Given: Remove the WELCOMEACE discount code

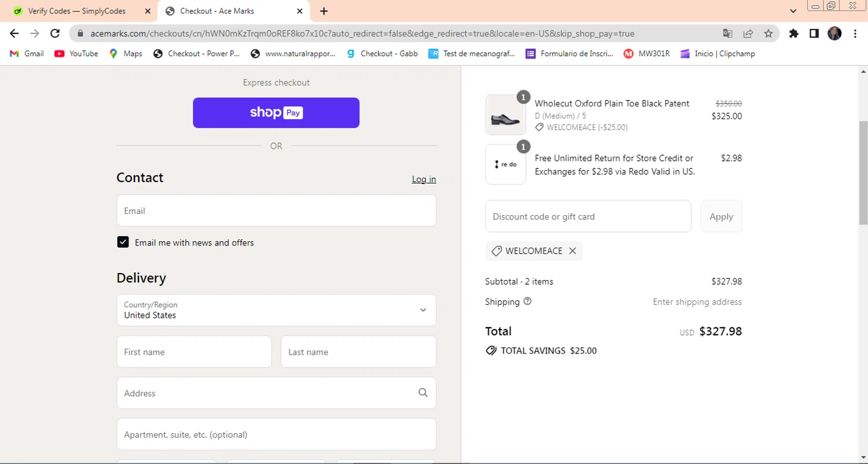Looking at the screenshot, I should coord(572,251).
